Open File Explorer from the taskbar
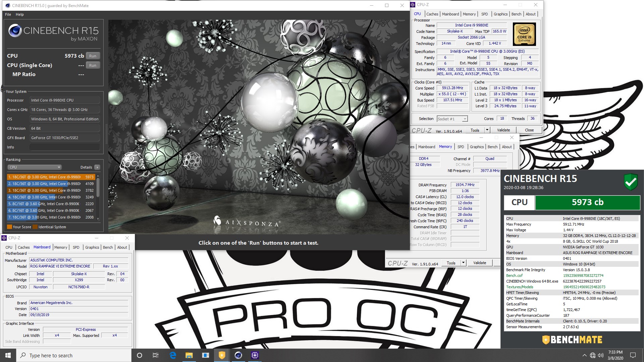644x362 pixels. 189,355
